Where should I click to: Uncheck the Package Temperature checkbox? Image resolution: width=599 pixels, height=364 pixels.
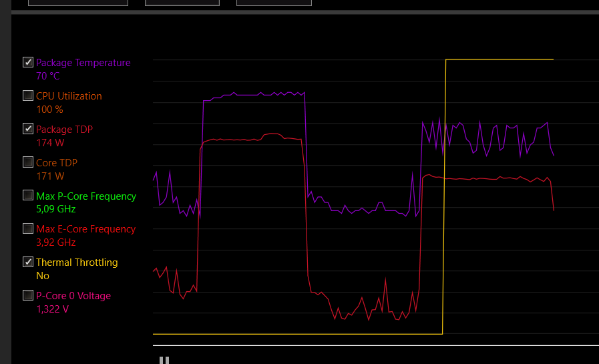28,62
